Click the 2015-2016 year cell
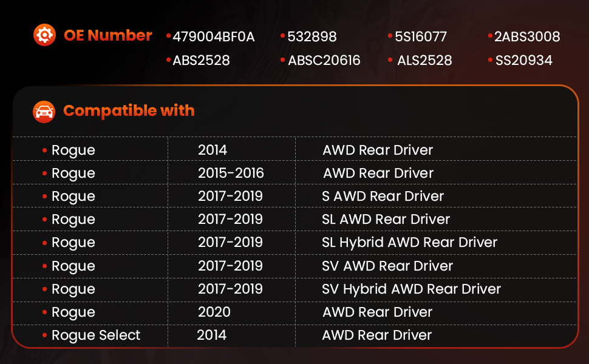 pos(231,173)
